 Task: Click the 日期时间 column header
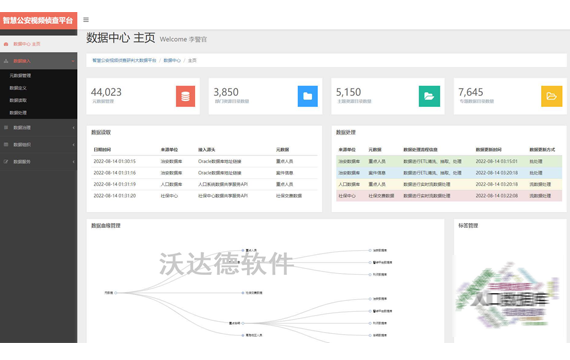pyautogui.click(x=102, y=149)
